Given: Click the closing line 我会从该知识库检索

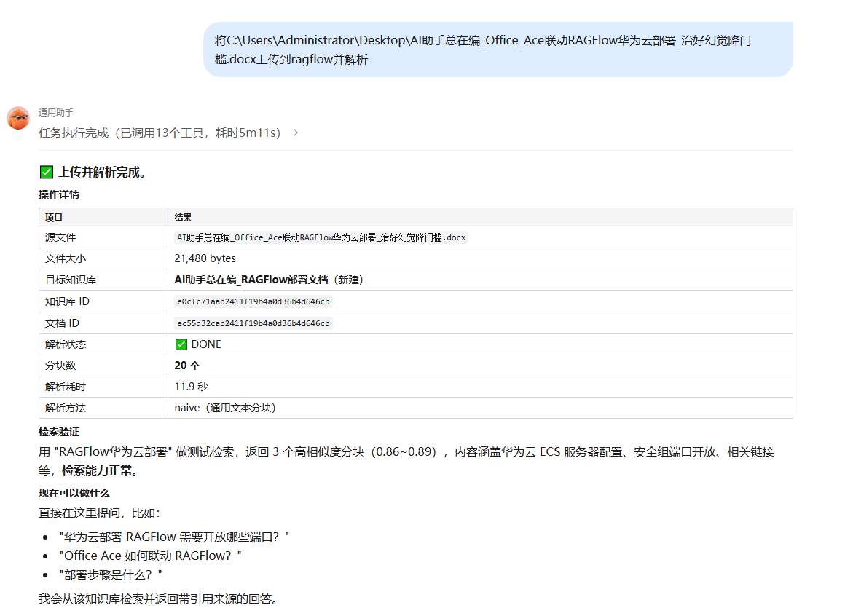Looking at the screenshot, I should [x=160, y=599].
